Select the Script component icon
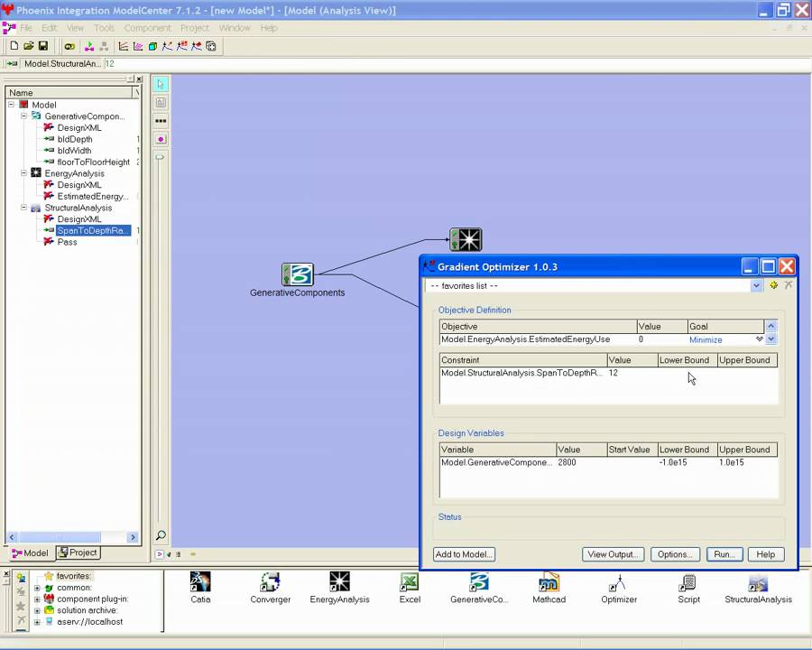812x650 pixels. pyautogui.click(x=688, y=581)
